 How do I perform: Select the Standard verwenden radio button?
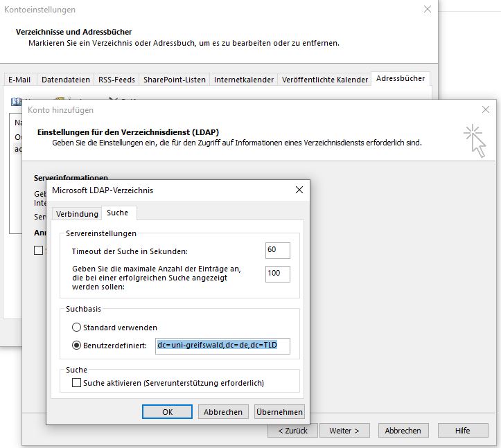76,327
